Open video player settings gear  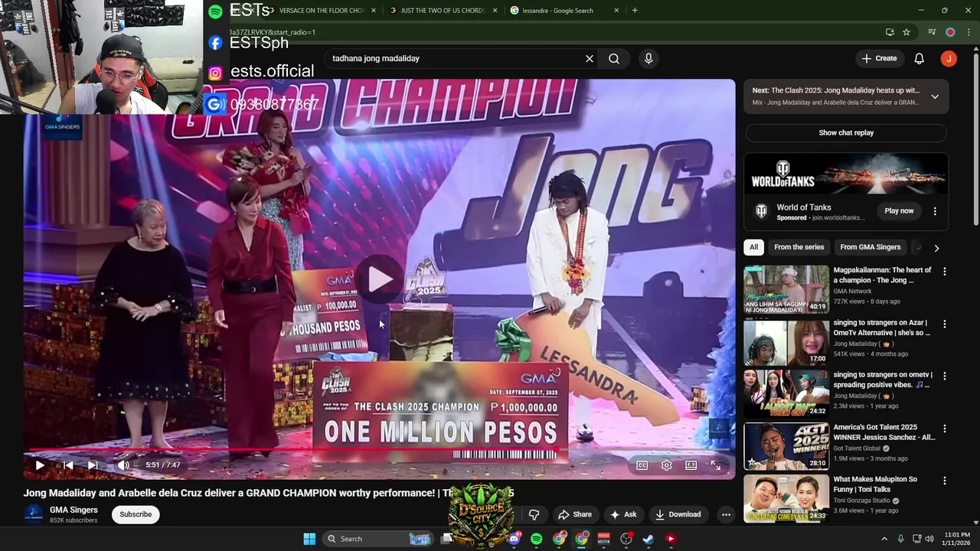click(667, 465)
